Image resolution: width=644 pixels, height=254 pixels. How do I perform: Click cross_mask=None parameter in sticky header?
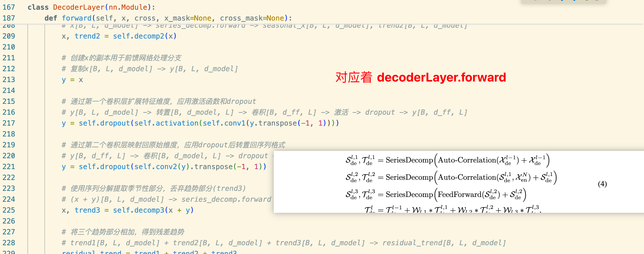pyautogui.click(x=252, y=18)
